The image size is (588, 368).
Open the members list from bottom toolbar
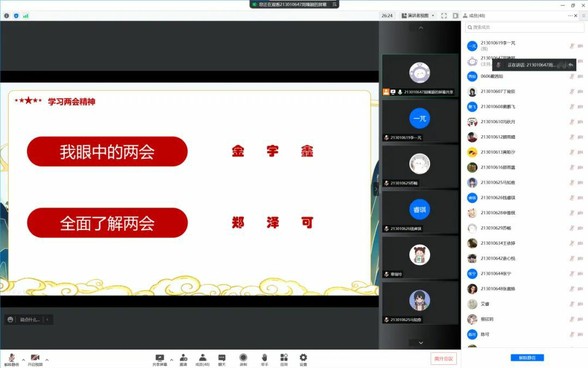[x=202, y=359]
